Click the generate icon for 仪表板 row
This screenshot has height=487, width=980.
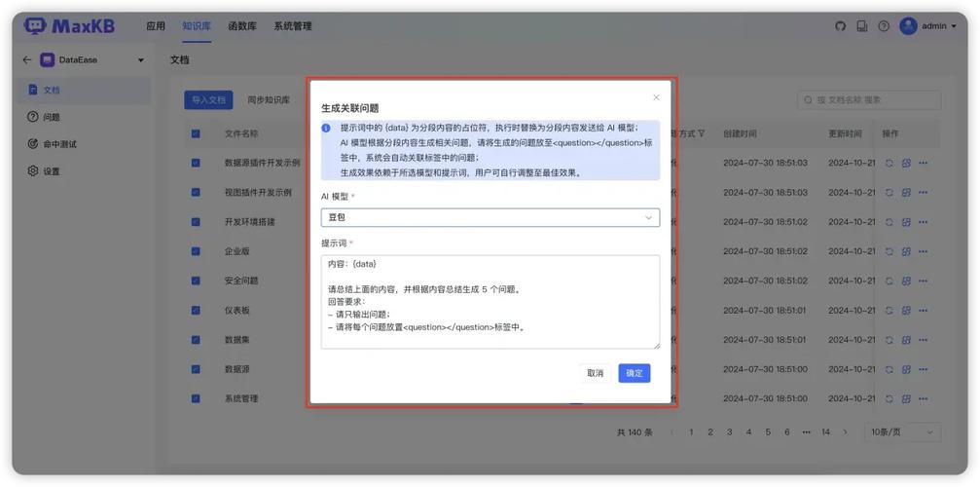tap(906, 310)
